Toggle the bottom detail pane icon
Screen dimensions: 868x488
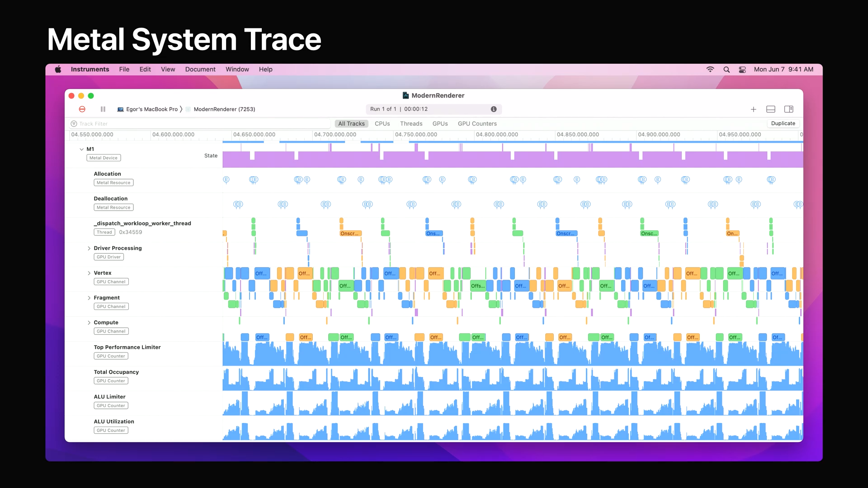771,109
